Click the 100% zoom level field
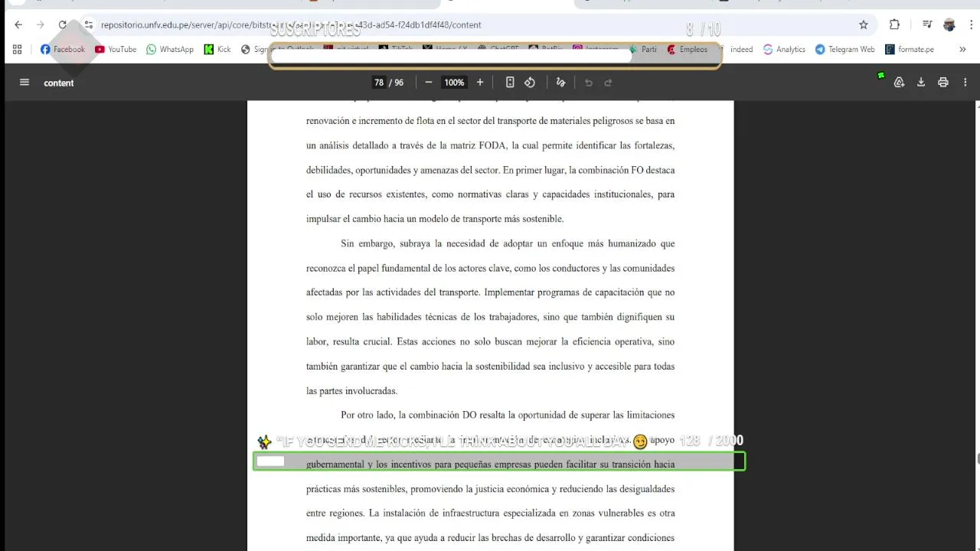This screenshot has height=551, width=980. pyautogui.click(x=455, y=83)
